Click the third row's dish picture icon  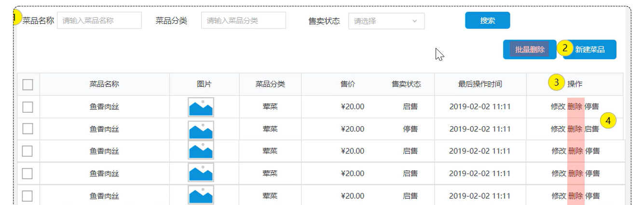point(201,151)
